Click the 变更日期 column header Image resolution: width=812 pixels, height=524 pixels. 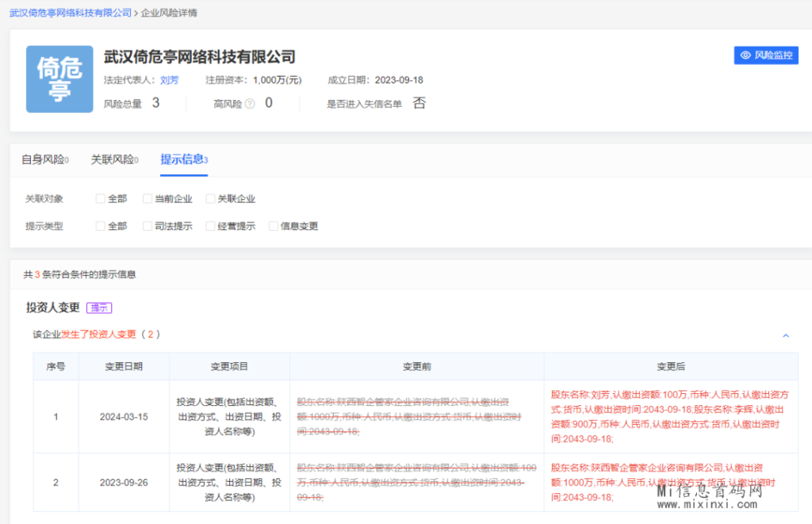(124, 367)
